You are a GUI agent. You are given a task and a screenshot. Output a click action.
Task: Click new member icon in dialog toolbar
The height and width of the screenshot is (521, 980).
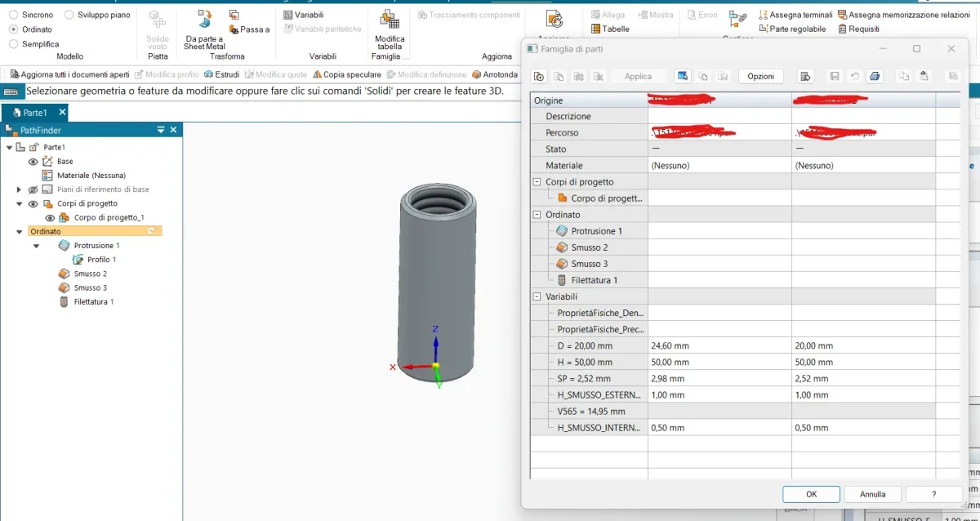(538, 76)
